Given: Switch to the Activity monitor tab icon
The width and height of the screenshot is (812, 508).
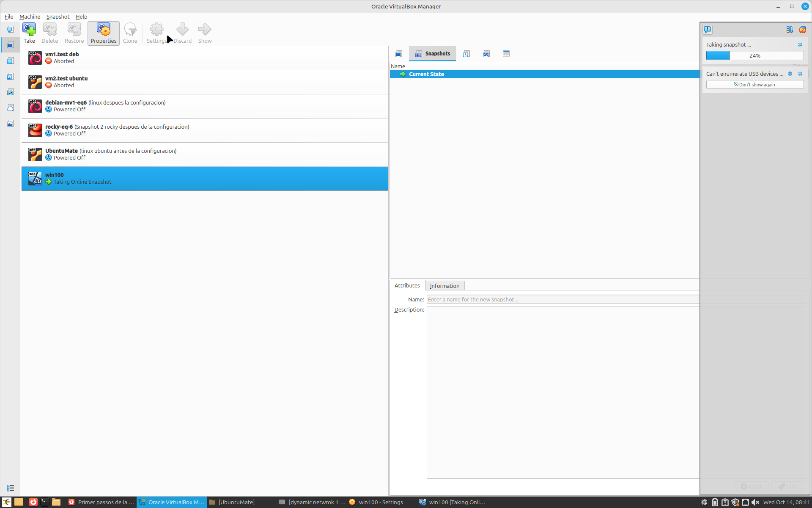Looking at the screenshot, I should [x=486, y=54].
